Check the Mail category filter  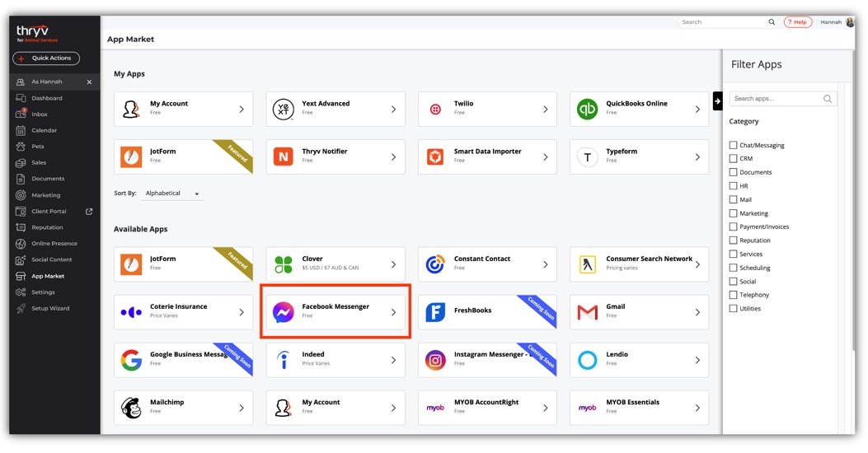click(733, 199)
